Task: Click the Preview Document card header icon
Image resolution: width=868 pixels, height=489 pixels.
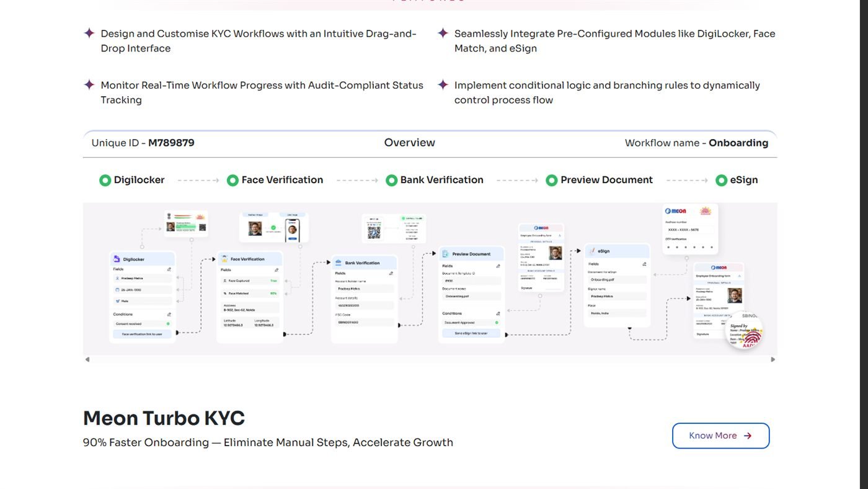Action: click(x=446, y=254)
